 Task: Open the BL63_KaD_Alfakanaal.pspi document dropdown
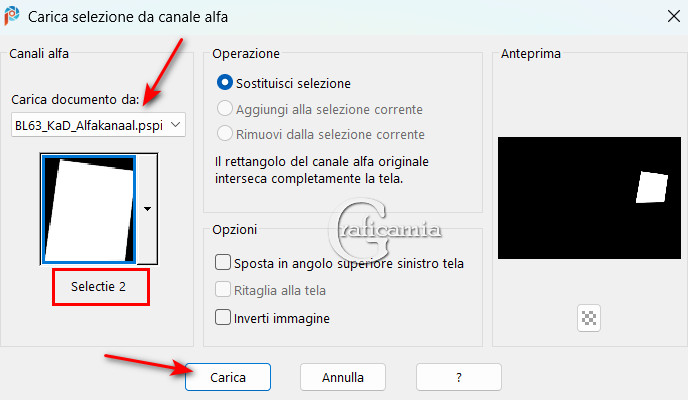click(98, 125)
